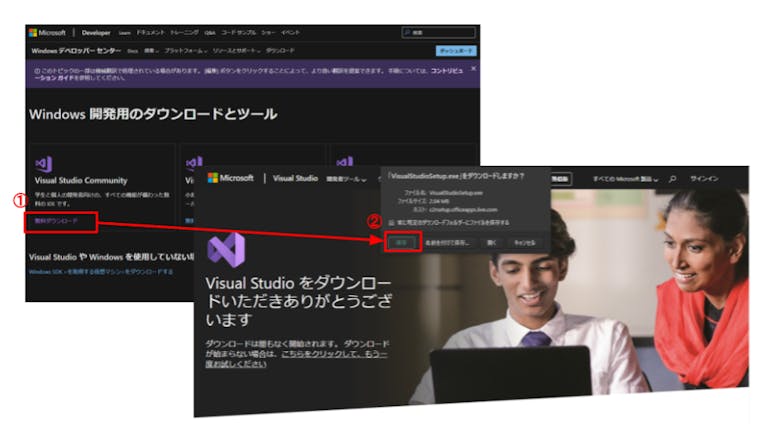Viewport: 768px width, 432px height.
Task: Click Visual Studio をダウンロード thank-you heading
Action: click(298, 301)
